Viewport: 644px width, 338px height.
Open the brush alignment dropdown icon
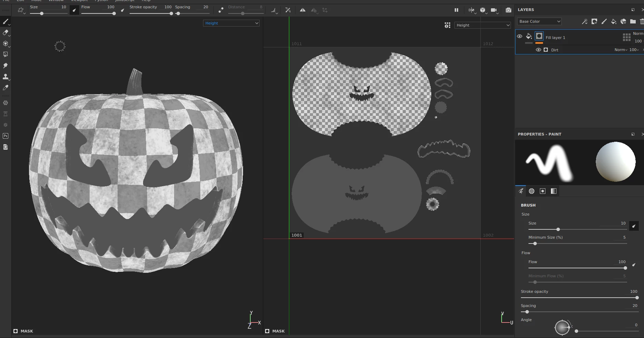click(274, 11)
